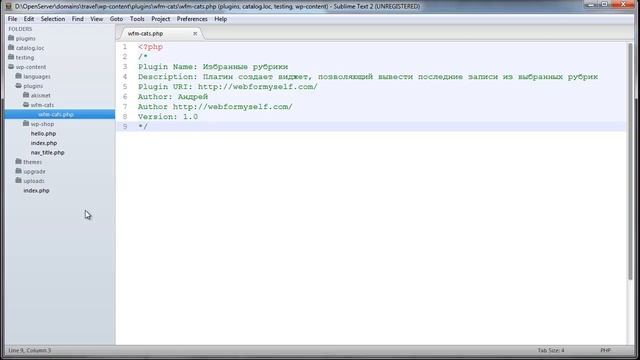Open index.php under wp-content root
Image resolution: width=640 pixels, height=360 pixels.
pos(36,191)
